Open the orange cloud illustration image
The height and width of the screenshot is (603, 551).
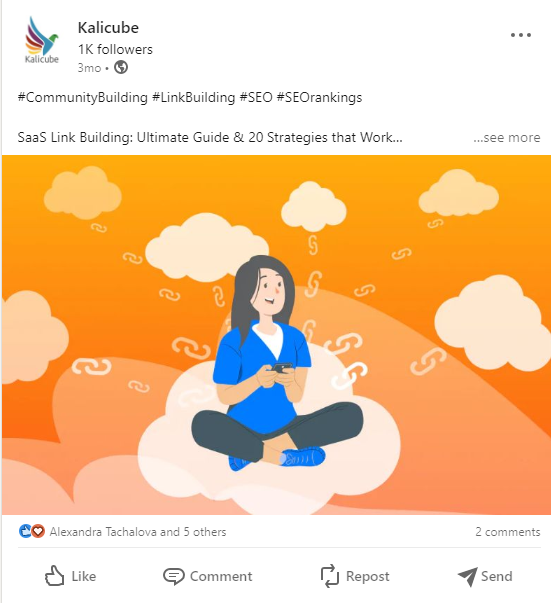pyautogui.click(x=276, y=335)
